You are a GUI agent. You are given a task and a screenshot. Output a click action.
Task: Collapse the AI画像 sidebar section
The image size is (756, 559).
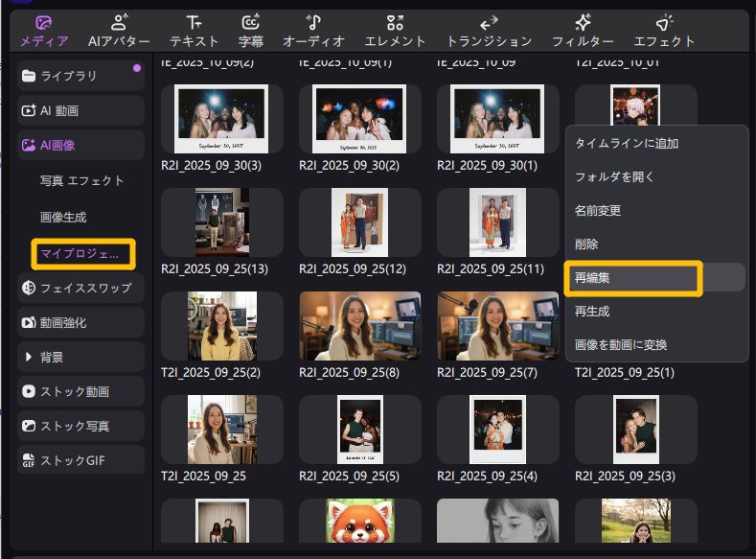coord(80,145)
